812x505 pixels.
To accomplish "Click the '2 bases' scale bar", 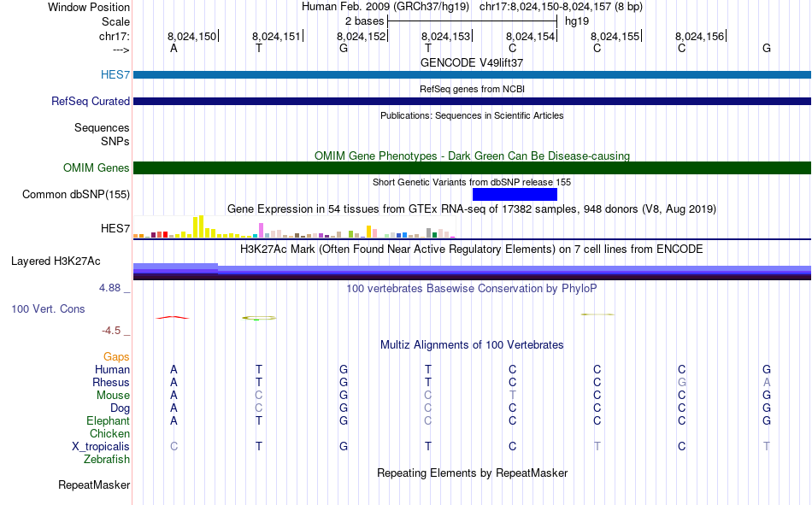I will (x=472, y=21).
